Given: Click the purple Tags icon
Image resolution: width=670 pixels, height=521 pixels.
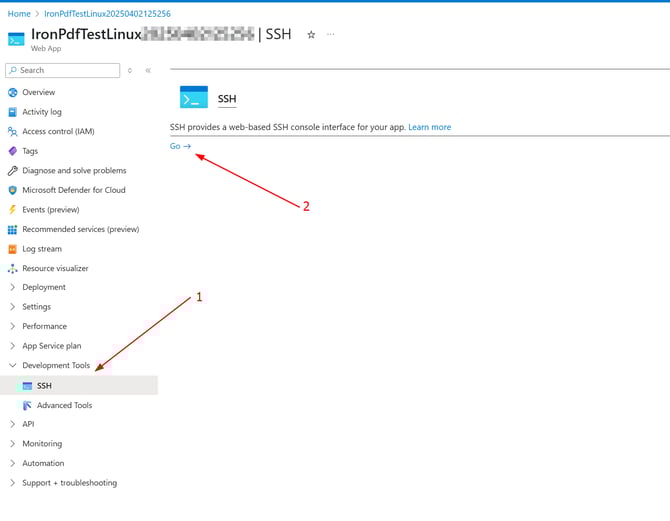Looking at the screenshot, I should (12, 151).
